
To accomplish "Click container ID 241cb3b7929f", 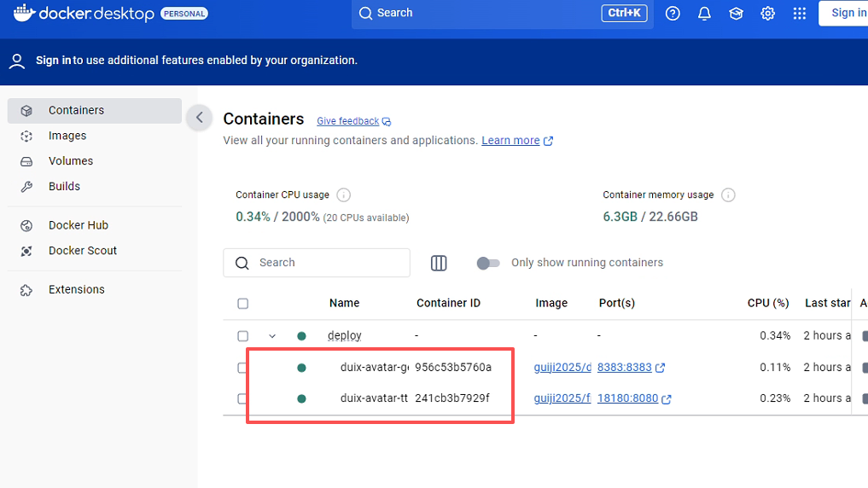I will click(x=452, y=398).
